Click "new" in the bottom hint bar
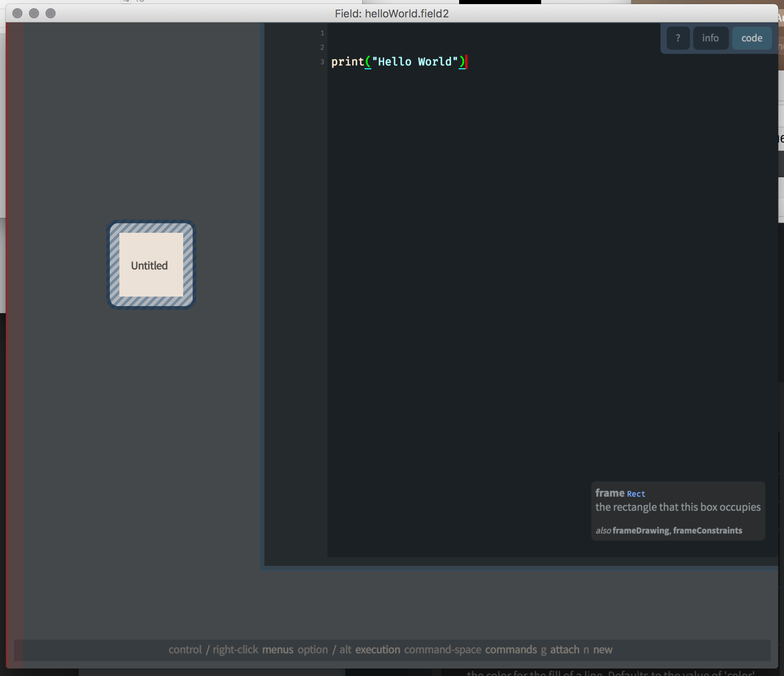The height and width of the screenshot is (676, 784). 603,649
